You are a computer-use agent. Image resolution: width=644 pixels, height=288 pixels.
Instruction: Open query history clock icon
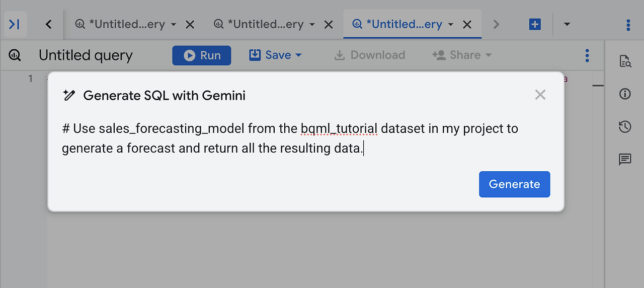[625, 127]
